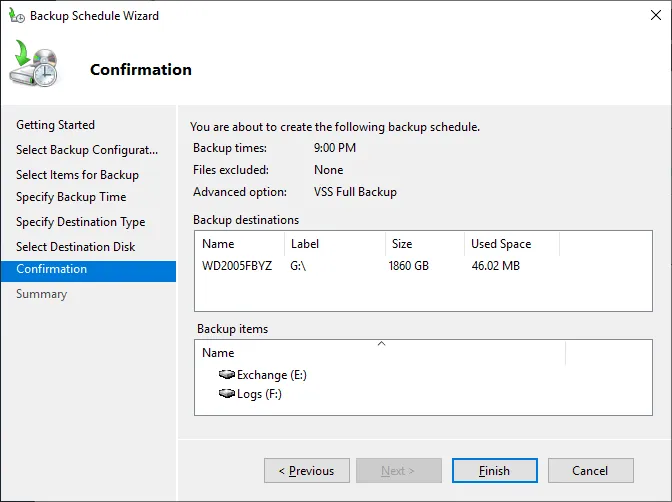The height and width of the screenshot is (502, 672).
Task: Open Specify Destination Type step
Action: coord(80,222)
